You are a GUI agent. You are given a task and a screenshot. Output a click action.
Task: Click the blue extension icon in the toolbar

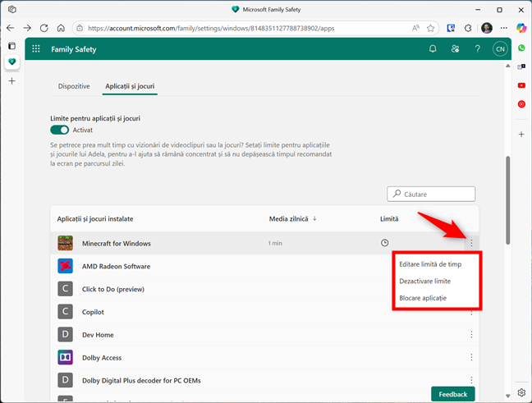click(451, 28)
